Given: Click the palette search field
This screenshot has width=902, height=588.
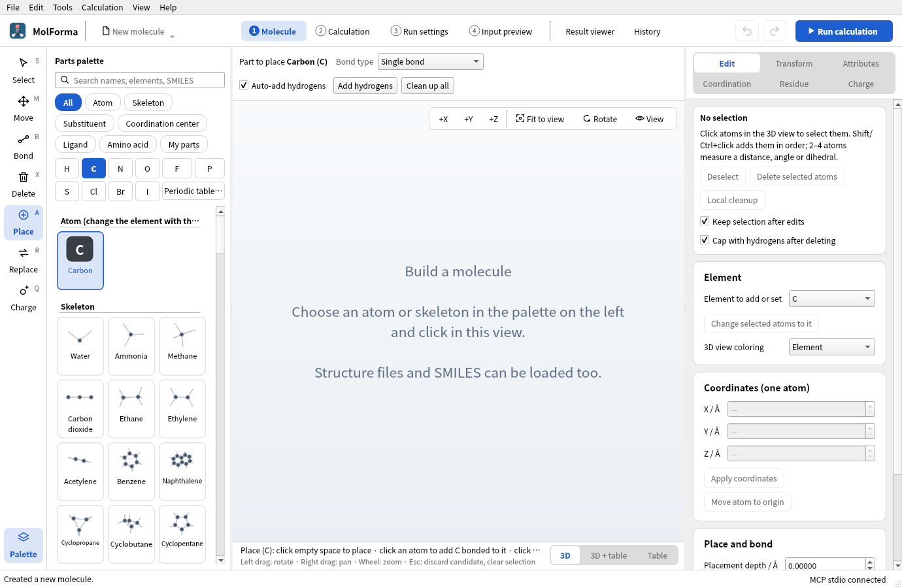Looking at the screenshot, I should [x=140, y=80].
